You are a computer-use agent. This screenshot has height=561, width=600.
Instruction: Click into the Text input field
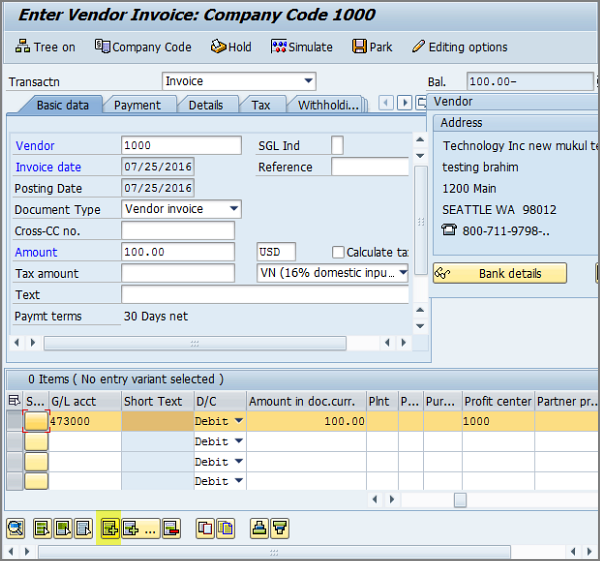265,294
